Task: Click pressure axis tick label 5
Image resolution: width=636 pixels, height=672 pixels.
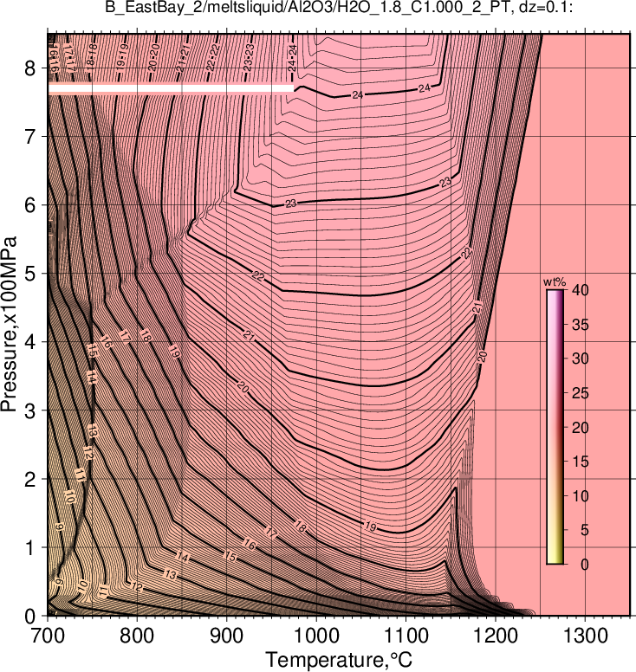Action: pos(30,274)
